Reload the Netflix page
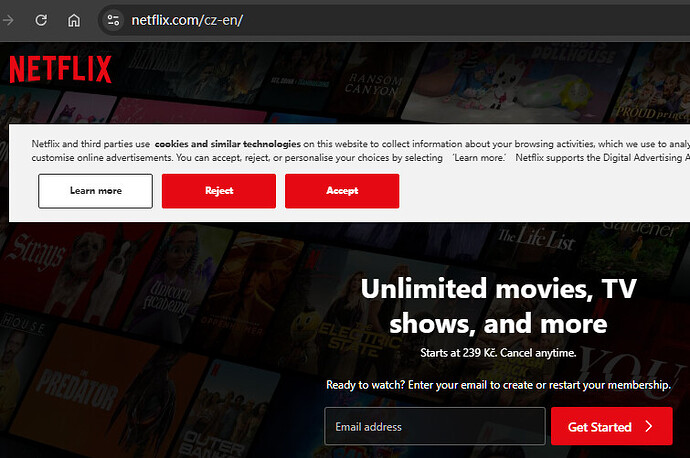This screenshot has height=458, width=690. tap(41, 20)
